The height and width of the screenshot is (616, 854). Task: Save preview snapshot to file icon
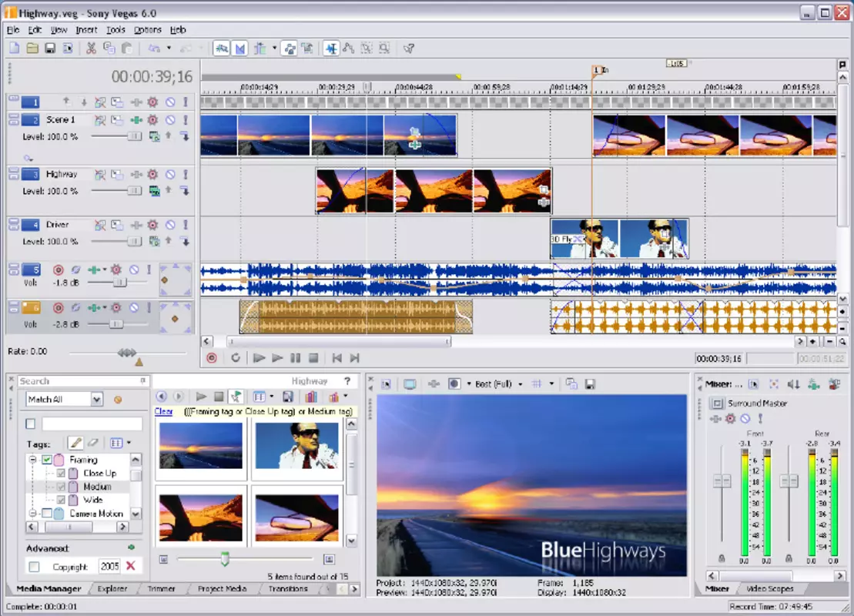coord(590,384)
